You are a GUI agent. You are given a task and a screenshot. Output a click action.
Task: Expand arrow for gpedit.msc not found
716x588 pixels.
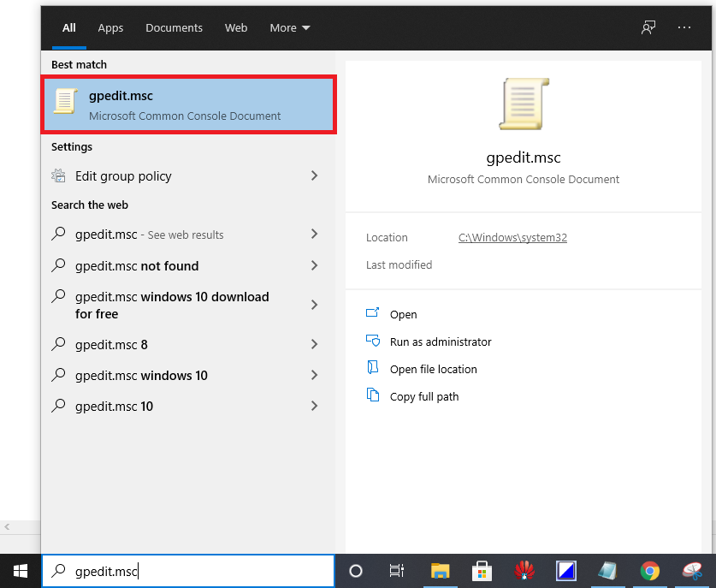(314, 265)
